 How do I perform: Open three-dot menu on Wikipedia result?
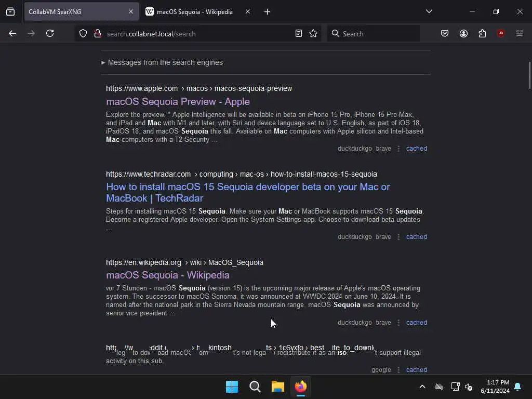(x=398, y=323)
